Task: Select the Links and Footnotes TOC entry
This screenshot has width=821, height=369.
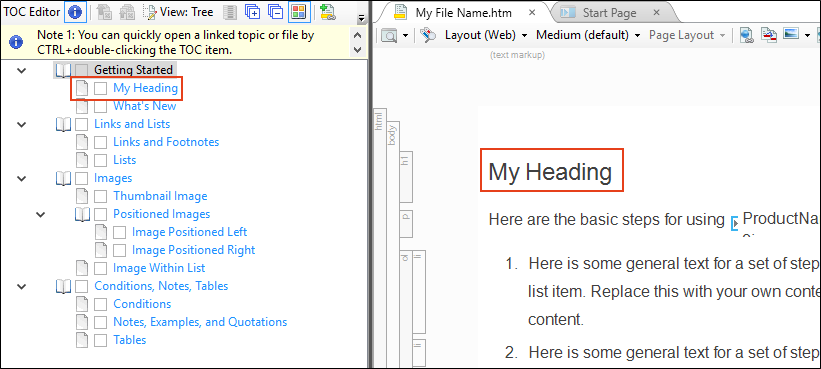Action: [x=166, y=142]
